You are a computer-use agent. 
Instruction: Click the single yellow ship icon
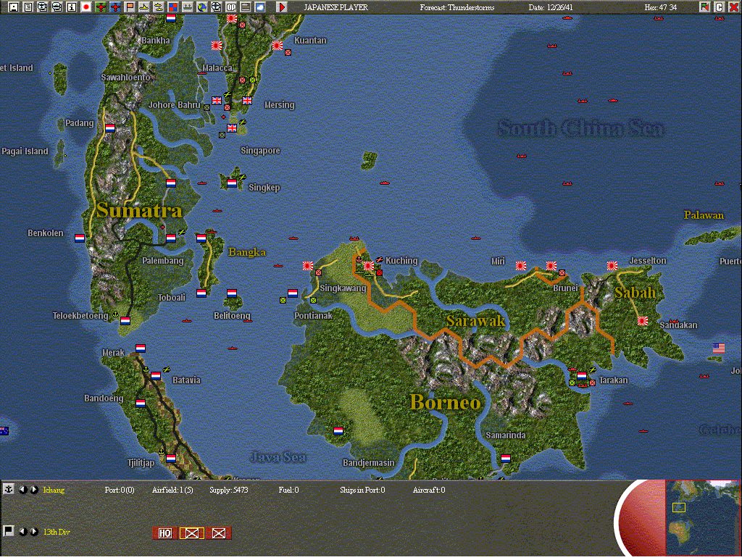tap(144, 7)
